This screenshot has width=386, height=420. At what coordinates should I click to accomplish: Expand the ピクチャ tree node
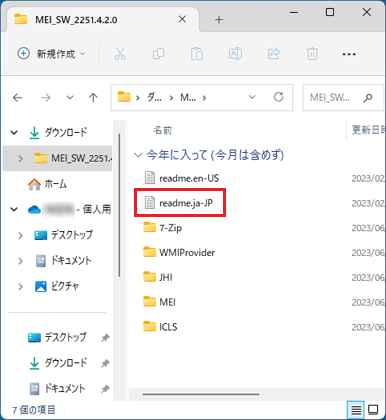(x=20, y=286)
